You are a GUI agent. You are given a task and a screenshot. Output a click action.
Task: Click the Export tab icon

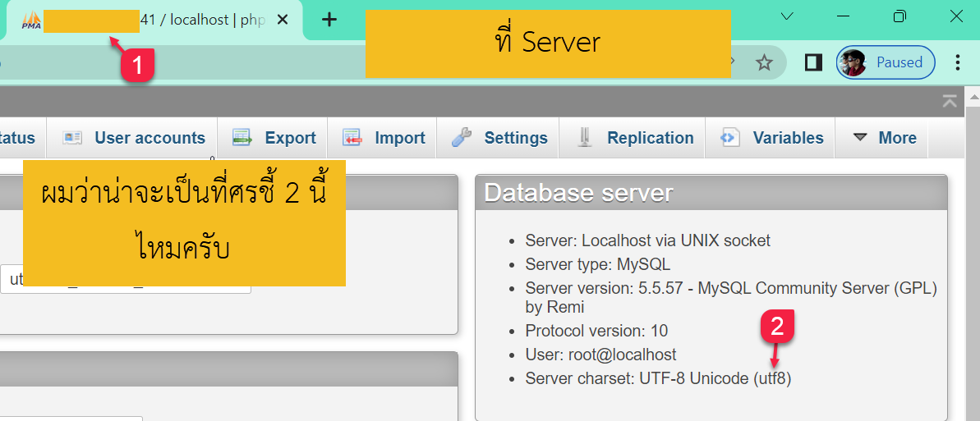(242, 138)
